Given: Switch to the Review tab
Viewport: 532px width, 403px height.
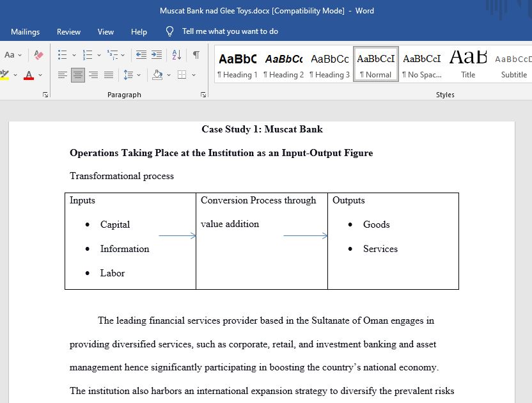Looking at the screenshot, I should point(68,31).
